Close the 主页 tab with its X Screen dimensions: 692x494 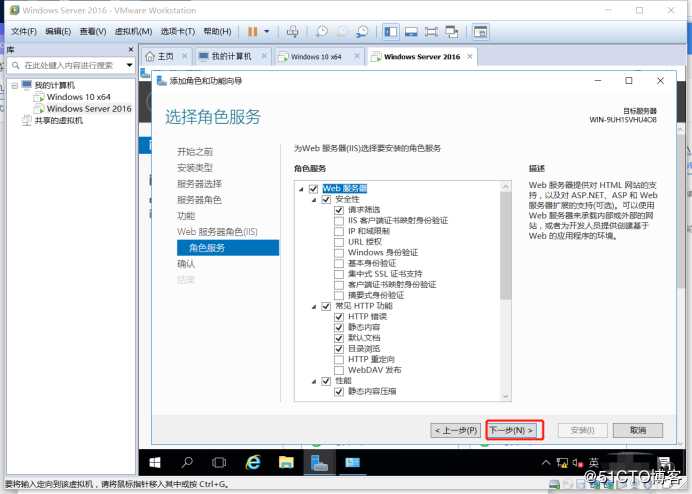tap(184, 56)
